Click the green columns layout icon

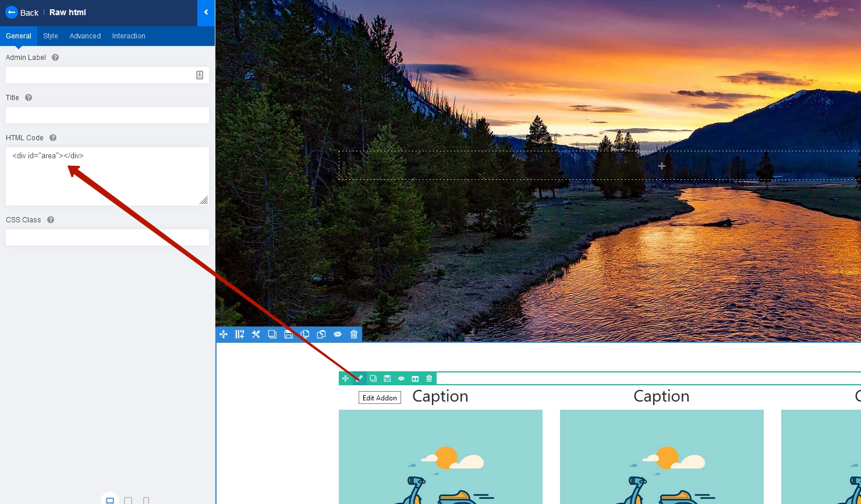pos(415,378)
